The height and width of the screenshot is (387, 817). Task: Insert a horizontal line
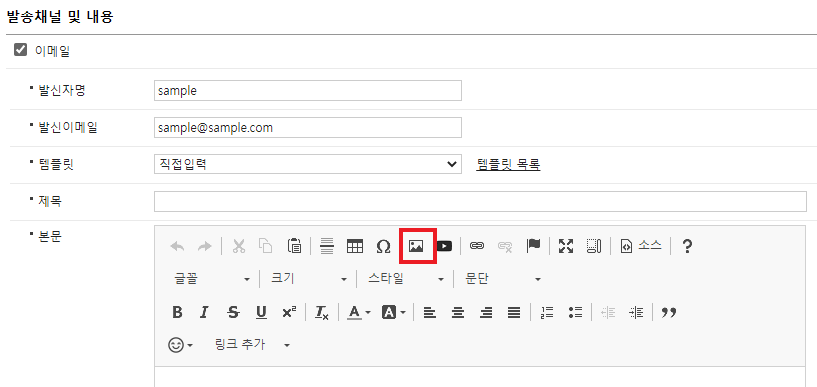pos(327,246)
